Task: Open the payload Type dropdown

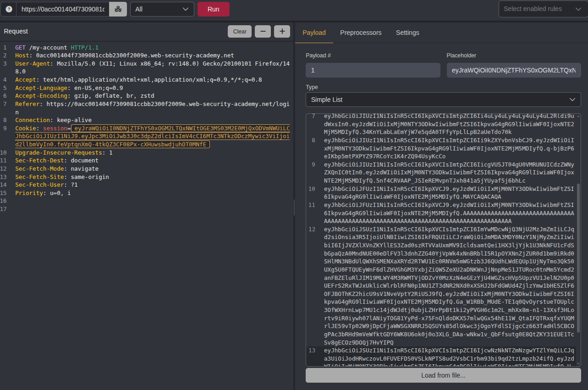Action: pyautogui.click(x=443, y=100)
